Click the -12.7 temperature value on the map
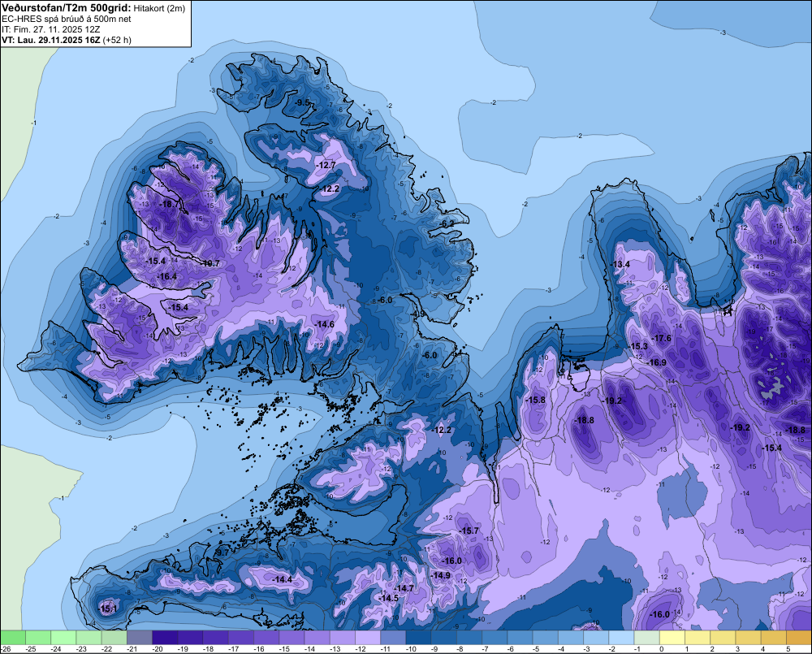Screen dimensions: 812x654 tap(326, 165)
